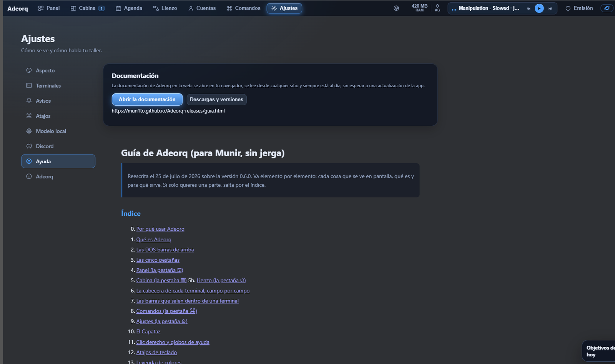
Task: Open the Discord settings entry
Action: [x=58, y=146]
